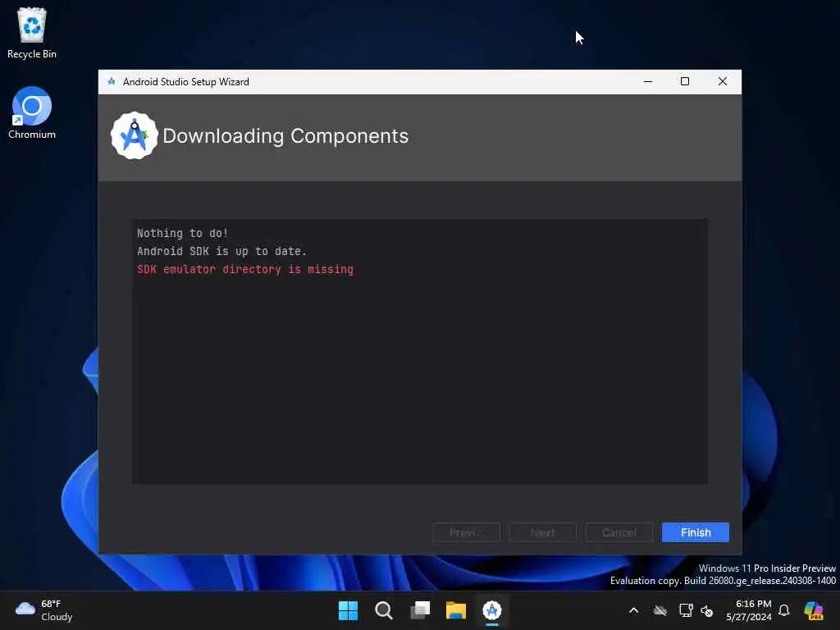Open the notification bell
Viewport: 840px width, 630px height.
[x=783, y=610]
